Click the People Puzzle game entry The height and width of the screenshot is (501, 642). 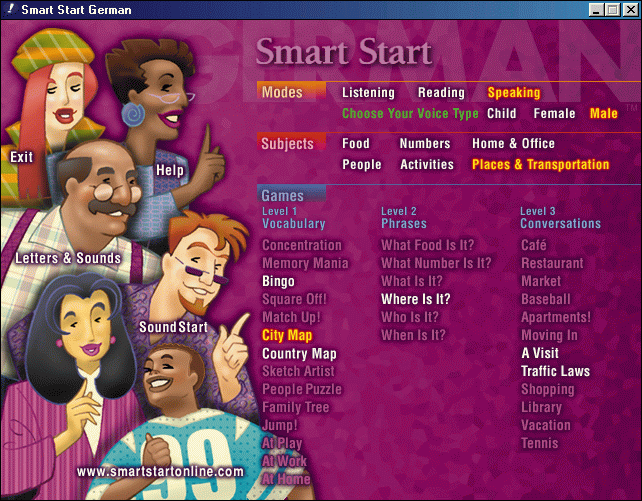coord(302,389)
